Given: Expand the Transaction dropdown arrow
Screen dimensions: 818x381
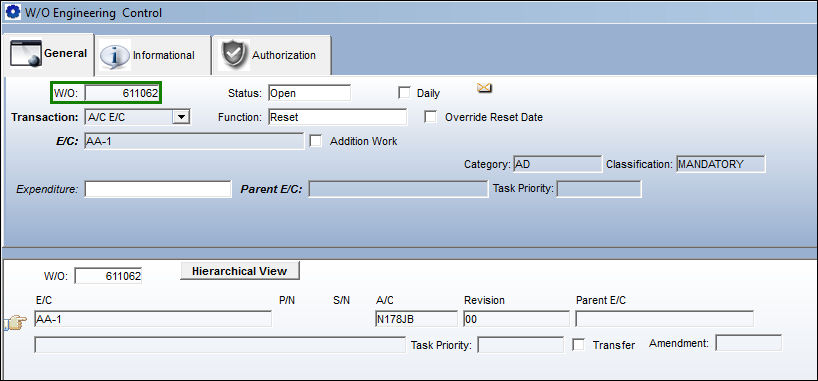Looking at the screenshot, I should point(181,117).
